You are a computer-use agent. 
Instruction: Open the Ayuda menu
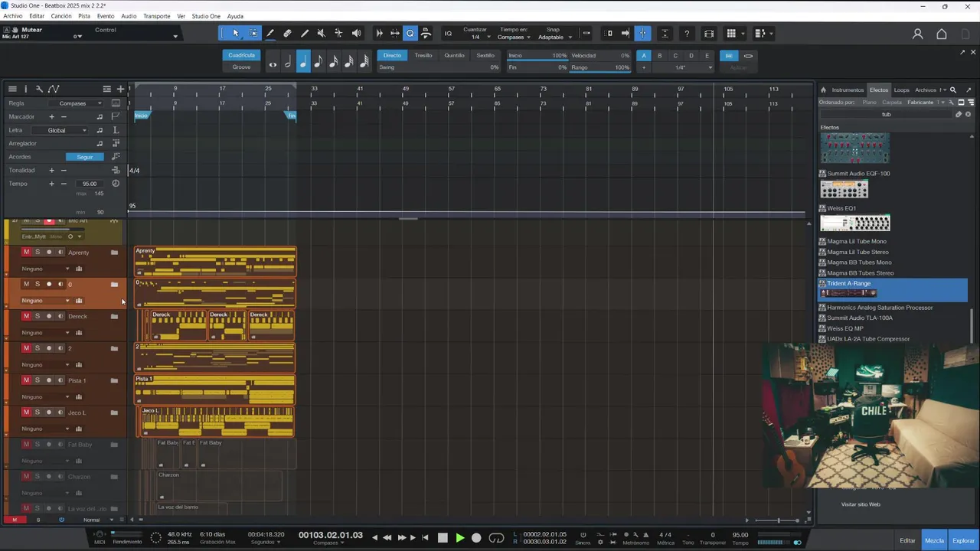tap(235, 16)
